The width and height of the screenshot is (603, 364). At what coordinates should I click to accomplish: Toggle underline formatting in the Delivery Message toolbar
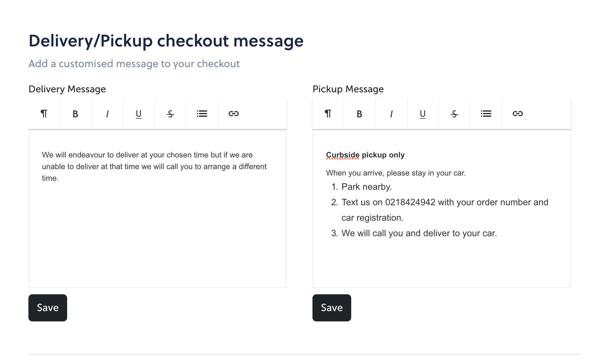tap(138, 114)
